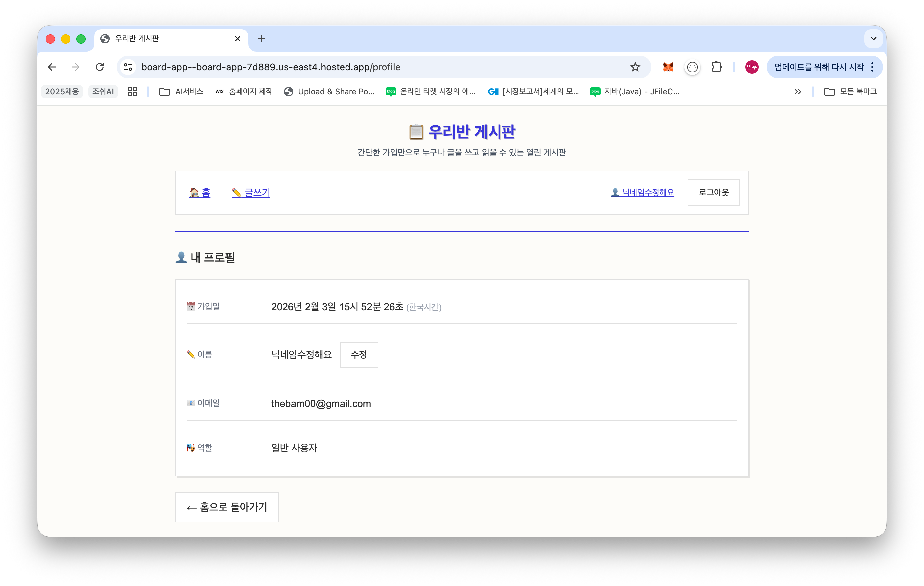Screen dimensions: 924x586
Task: Bookmark this page with the star icon
Action: [x=635, y=67]
